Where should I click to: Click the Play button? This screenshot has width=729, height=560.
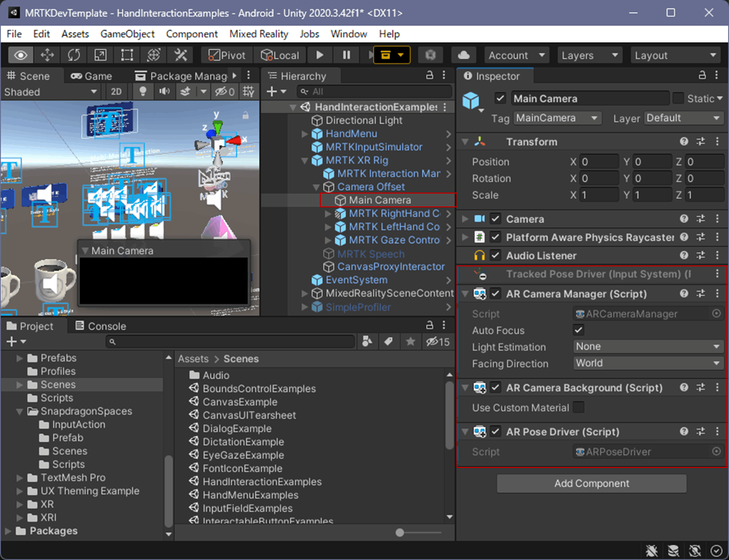320,55
